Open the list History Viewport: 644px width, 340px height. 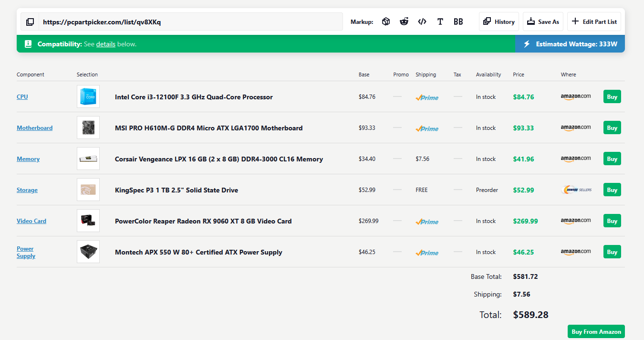(x=499, y=21)
